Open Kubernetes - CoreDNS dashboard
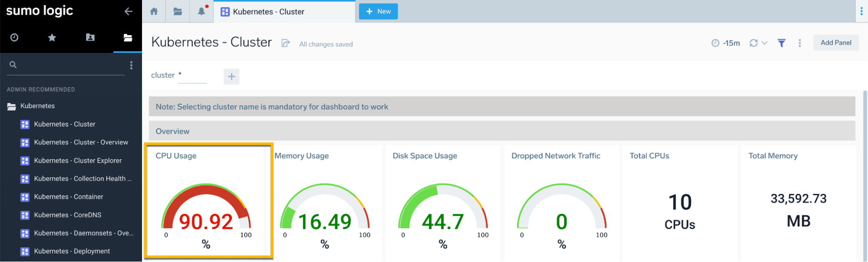The height and width of the screenshot is (262, 868). pyautogui.click(x=67, y=216)
